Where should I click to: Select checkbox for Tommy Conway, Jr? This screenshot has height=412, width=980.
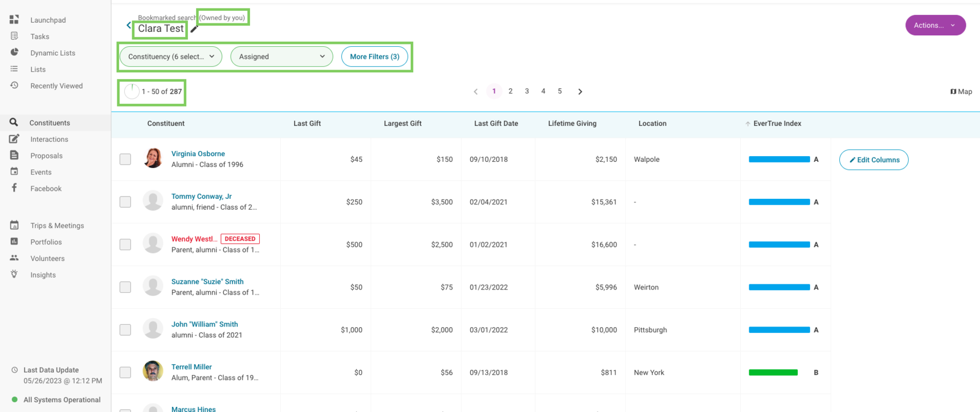coord(125,202)
